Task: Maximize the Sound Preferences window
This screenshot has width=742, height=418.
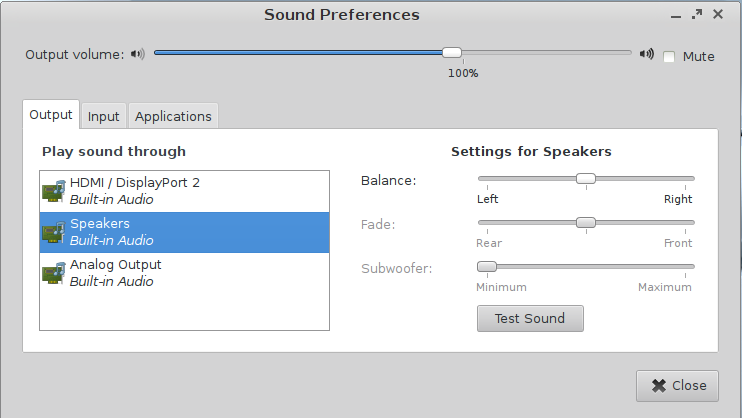Action: 696,15
